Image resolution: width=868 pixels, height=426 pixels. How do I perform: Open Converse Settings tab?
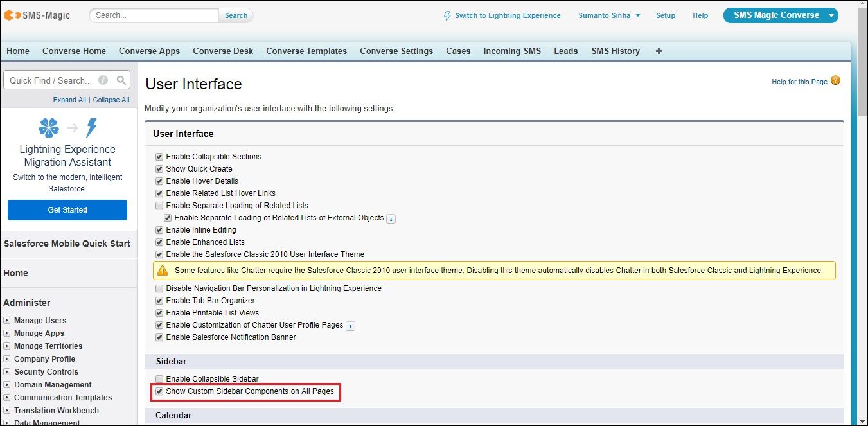pyautogui.click(x=396, y=51)
